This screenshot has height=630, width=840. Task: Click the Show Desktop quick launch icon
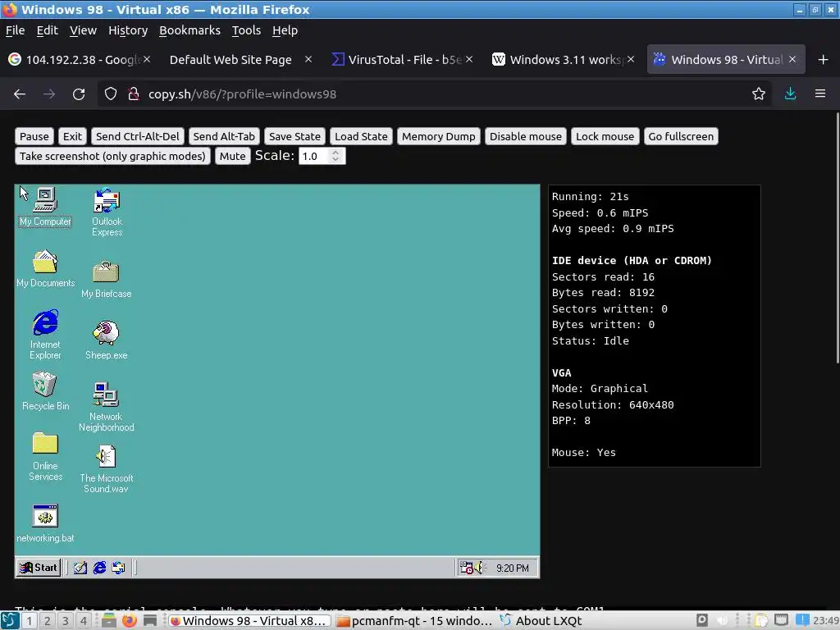pyautogui.click(x=80, y=568)
